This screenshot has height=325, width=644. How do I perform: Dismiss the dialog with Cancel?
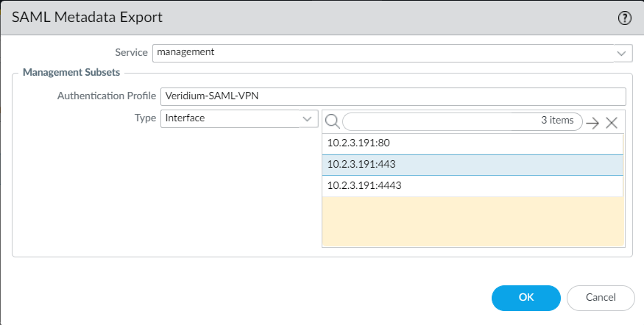click(601, 297)
